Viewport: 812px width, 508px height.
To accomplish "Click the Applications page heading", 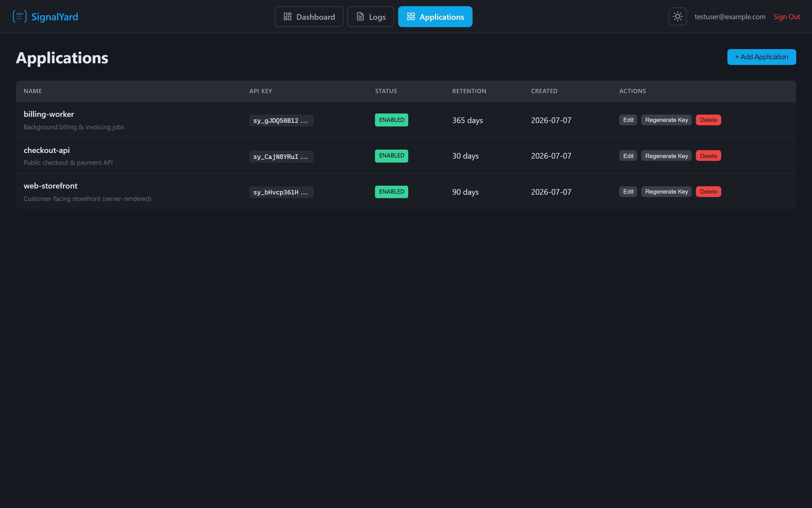I will pos(62,58).
